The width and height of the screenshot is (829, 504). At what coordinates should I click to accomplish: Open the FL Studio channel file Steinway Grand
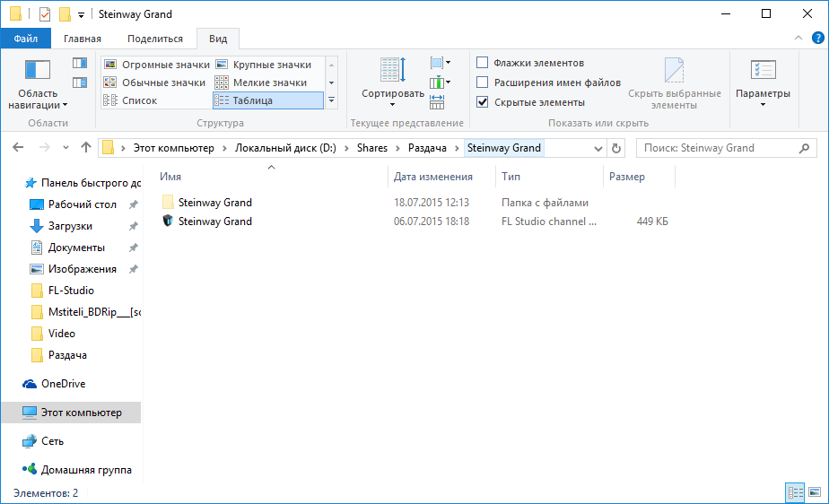click(215, 222)
